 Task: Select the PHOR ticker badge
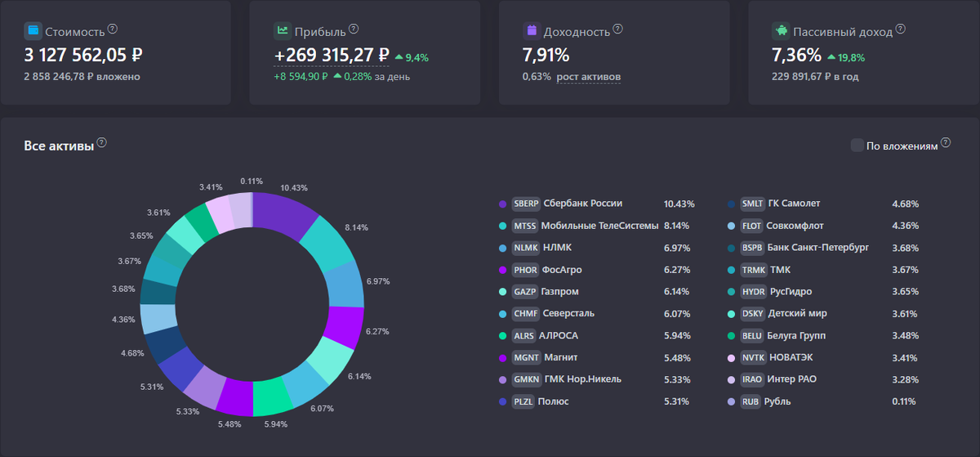[x=526, y=270]
